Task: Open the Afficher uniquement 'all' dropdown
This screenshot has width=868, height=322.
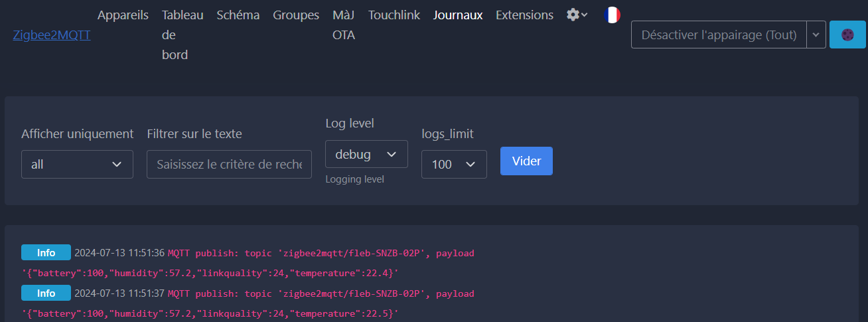Action: [77, 164]
